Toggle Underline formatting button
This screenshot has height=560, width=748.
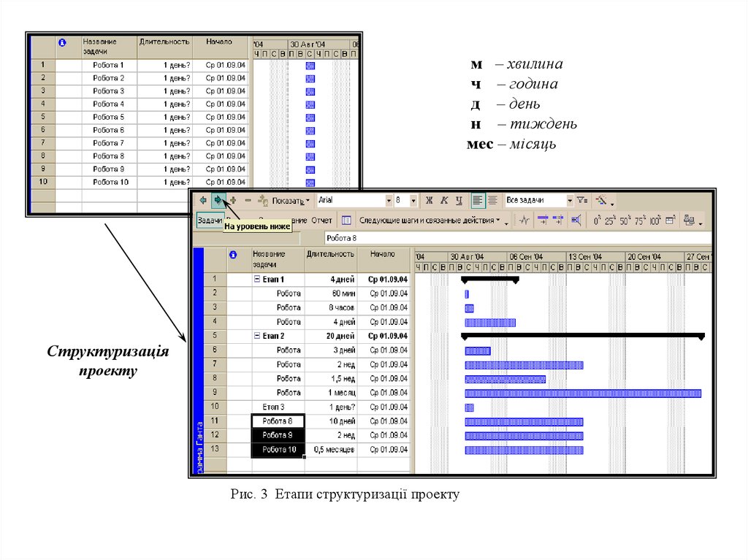coord(459,200)
